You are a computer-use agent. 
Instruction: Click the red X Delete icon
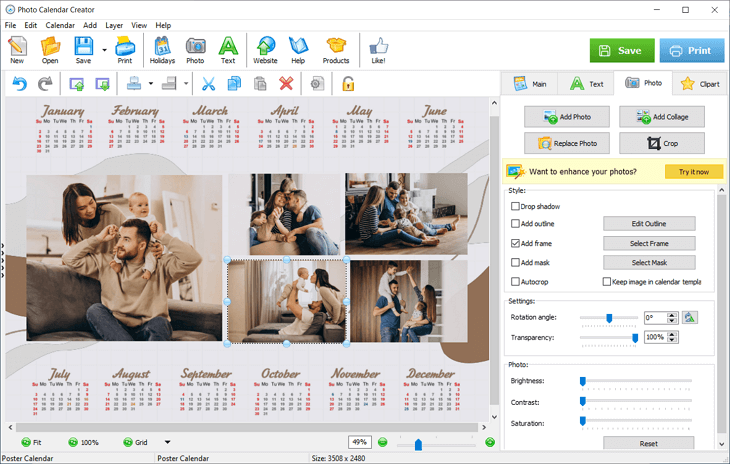coord(286,84)
